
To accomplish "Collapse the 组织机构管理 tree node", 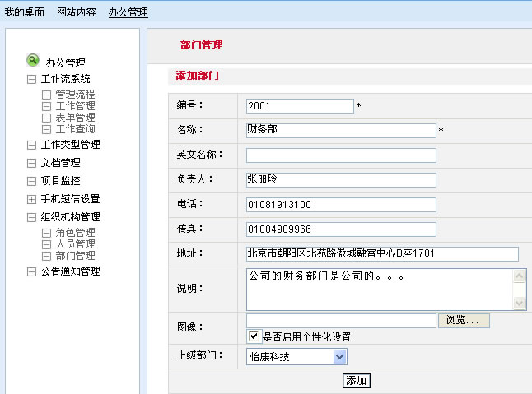I will 31,217.
